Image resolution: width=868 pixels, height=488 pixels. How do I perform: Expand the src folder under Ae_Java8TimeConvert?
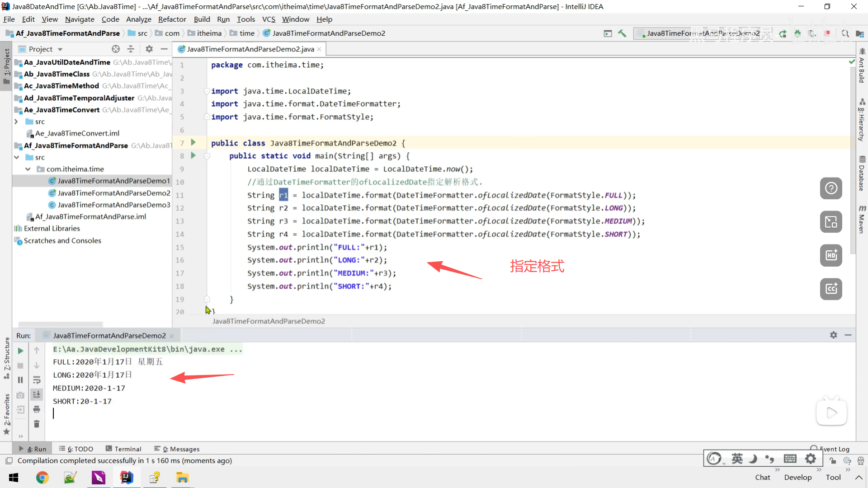point(16,122)
